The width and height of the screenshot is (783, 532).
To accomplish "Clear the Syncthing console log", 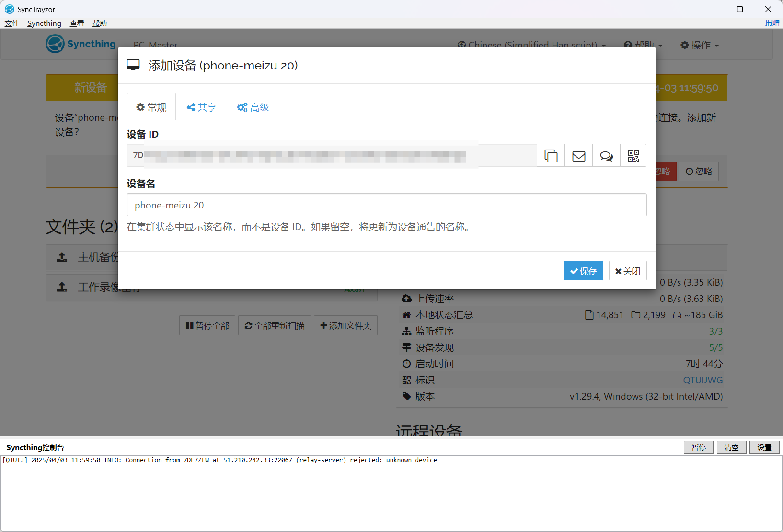I will pos(731,447).
